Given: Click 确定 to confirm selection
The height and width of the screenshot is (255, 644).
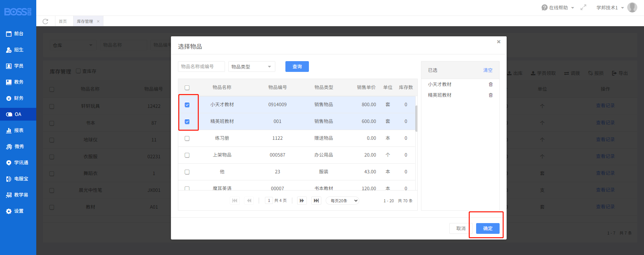Looking at the screenshot, I should [x=488, y=228].
